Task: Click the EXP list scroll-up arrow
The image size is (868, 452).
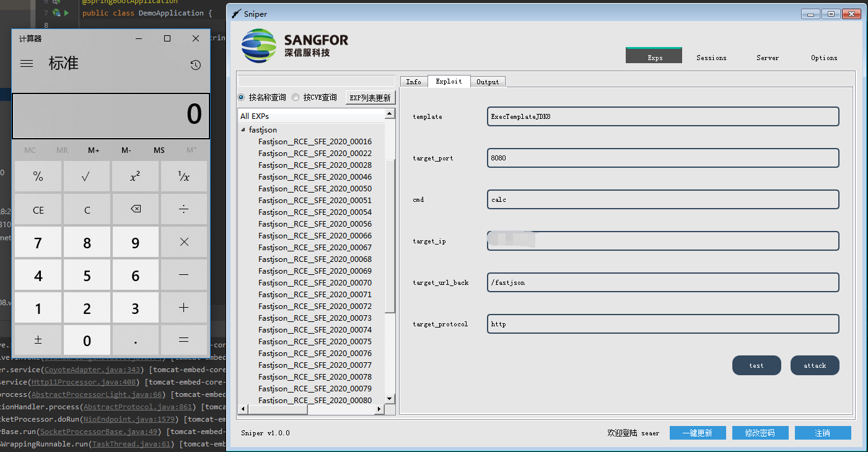Action: pos(390,114)
